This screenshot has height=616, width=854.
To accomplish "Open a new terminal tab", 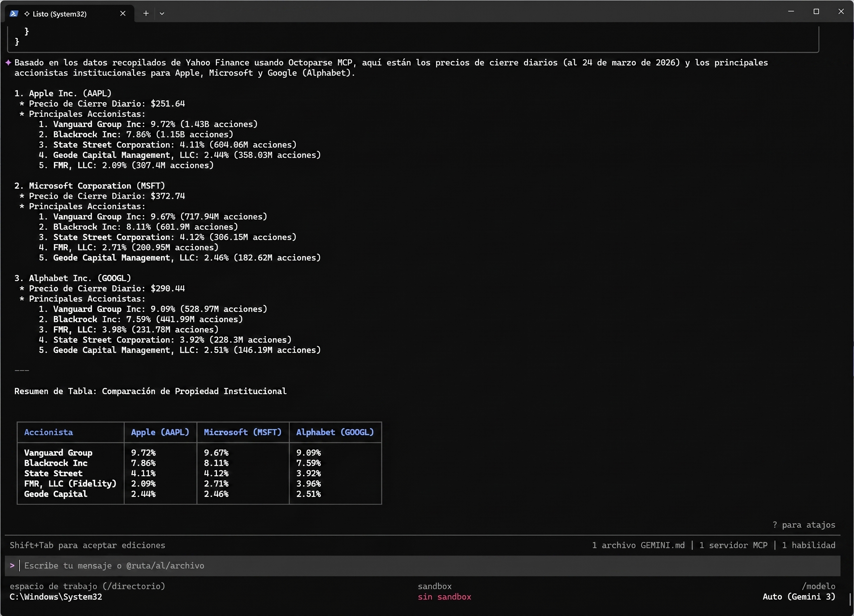I will click(146, 14).
